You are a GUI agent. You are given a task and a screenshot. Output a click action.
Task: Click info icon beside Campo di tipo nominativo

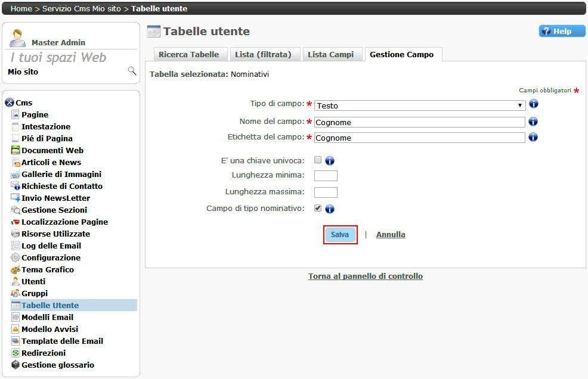[330, 209]
